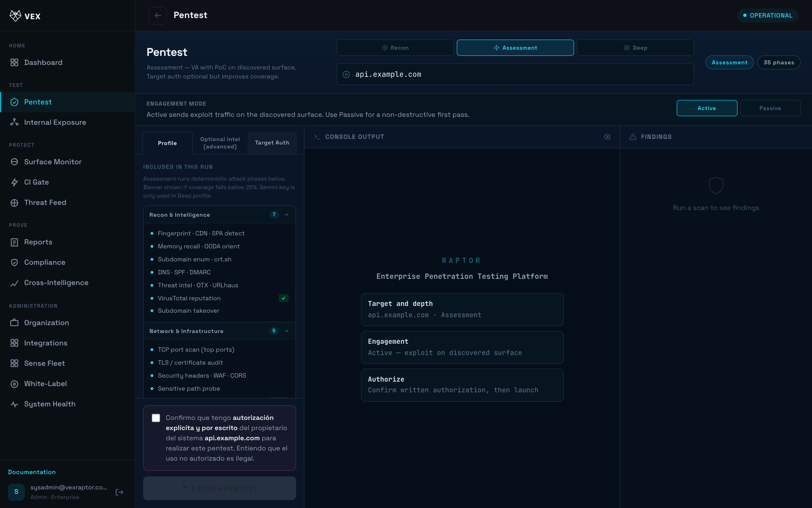Click the Pentest shield icon in sidebar
812x508 pixels.
point(14,102)
